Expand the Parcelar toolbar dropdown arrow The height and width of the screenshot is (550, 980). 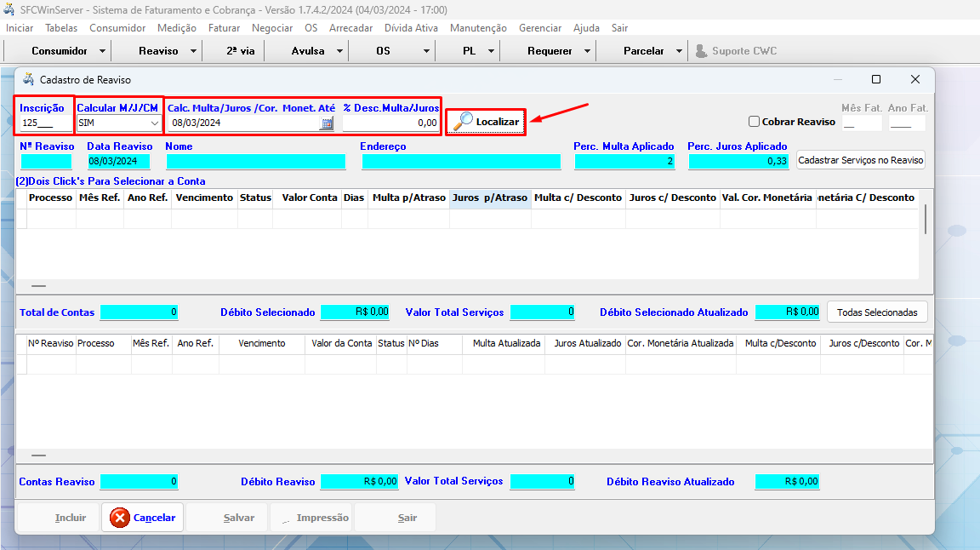pos(679,51)
